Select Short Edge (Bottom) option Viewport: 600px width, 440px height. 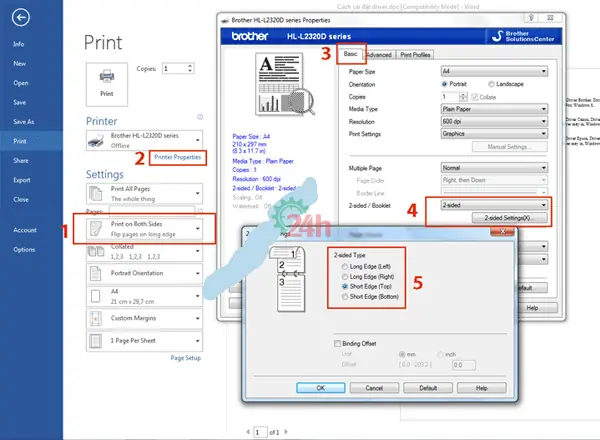(345, 297)
